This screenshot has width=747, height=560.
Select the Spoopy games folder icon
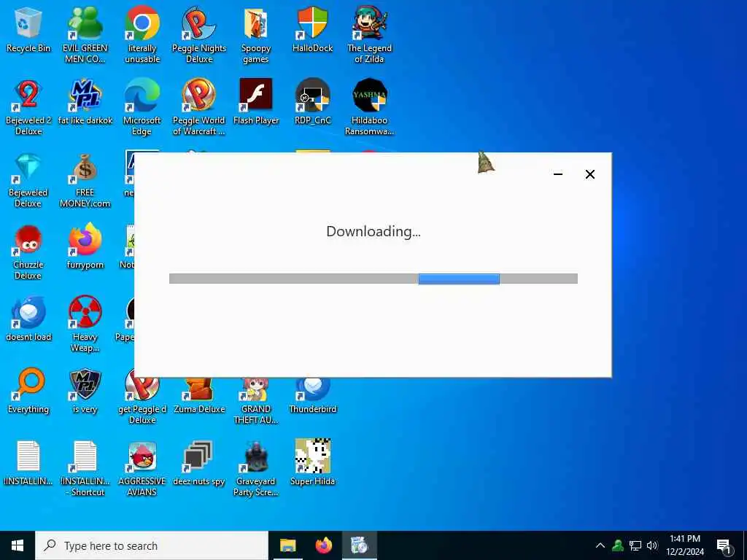click(x=256, y=35)
